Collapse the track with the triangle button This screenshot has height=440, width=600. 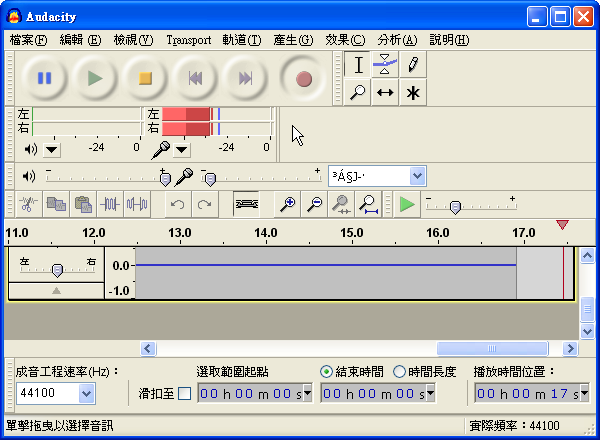click(x=56, y=291)
